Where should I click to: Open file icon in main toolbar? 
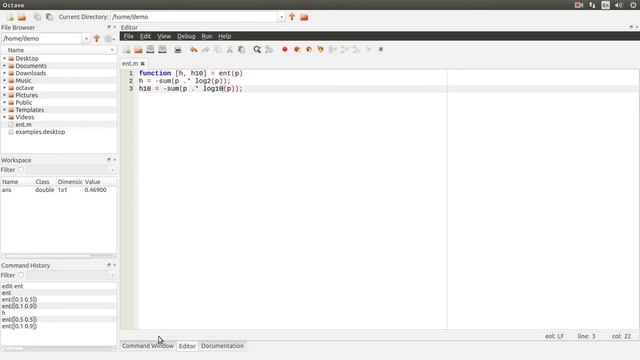(22, 17)
